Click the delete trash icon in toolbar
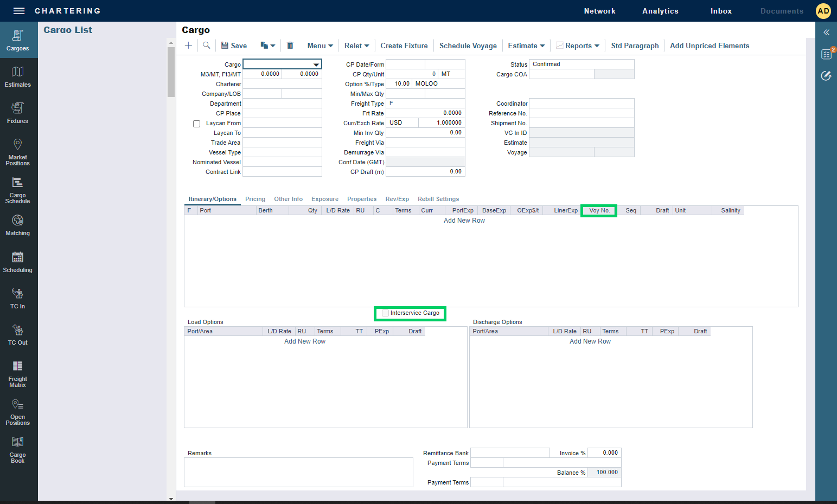The image size is (837, 504). tap(290, 46)
